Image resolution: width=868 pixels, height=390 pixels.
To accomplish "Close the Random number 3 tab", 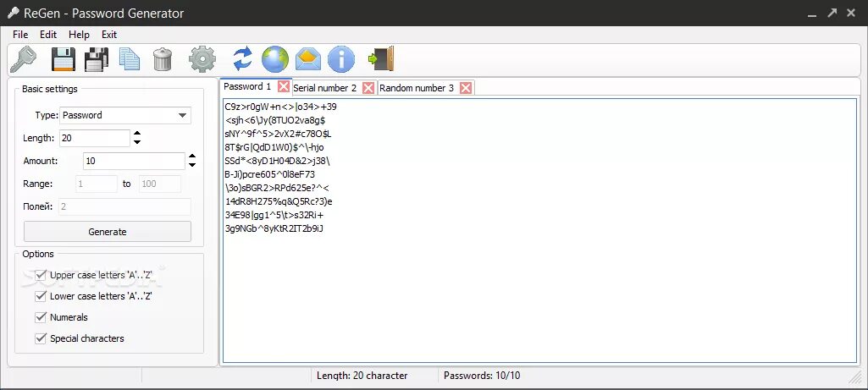I will coord(466,88).
